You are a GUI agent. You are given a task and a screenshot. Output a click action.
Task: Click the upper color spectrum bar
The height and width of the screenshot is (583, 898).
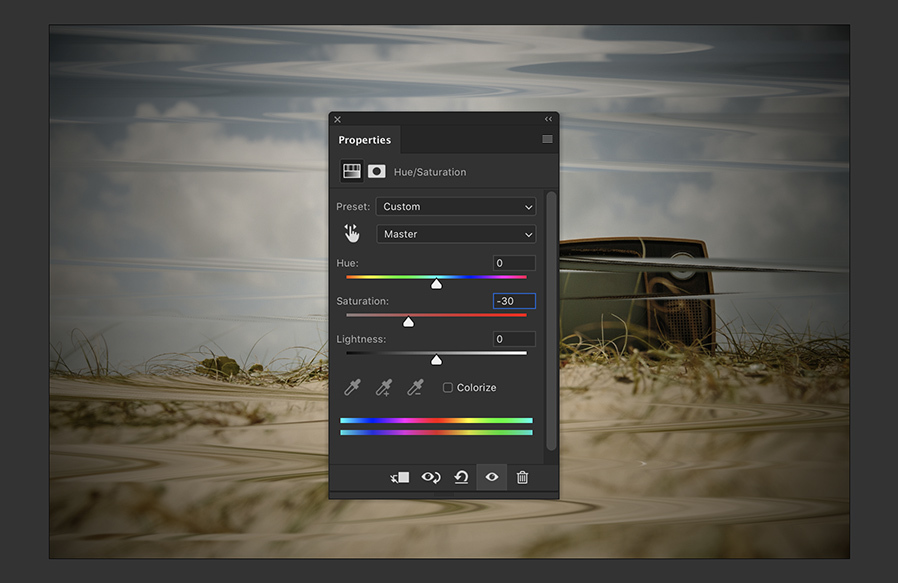coord(436,420)
